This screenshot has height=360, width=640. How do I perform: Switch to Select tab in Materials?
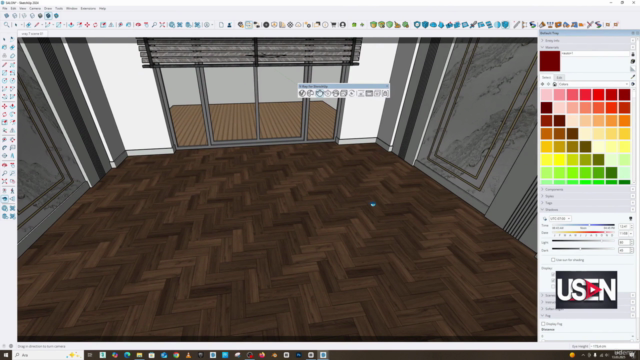pyautogui.click(x=547, y=77)
